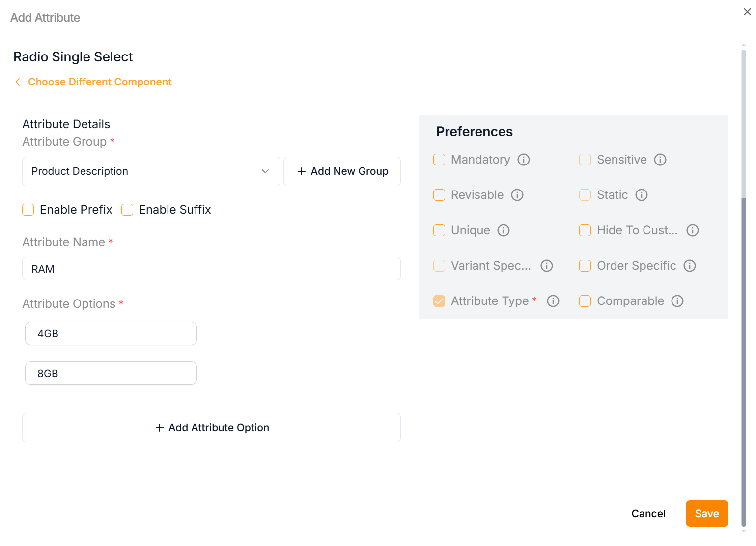The width and height of the screenshot is (756, 546).
Task: Click Add Attribute Option button
Action: pyautogui.click(x=211, y=428)
